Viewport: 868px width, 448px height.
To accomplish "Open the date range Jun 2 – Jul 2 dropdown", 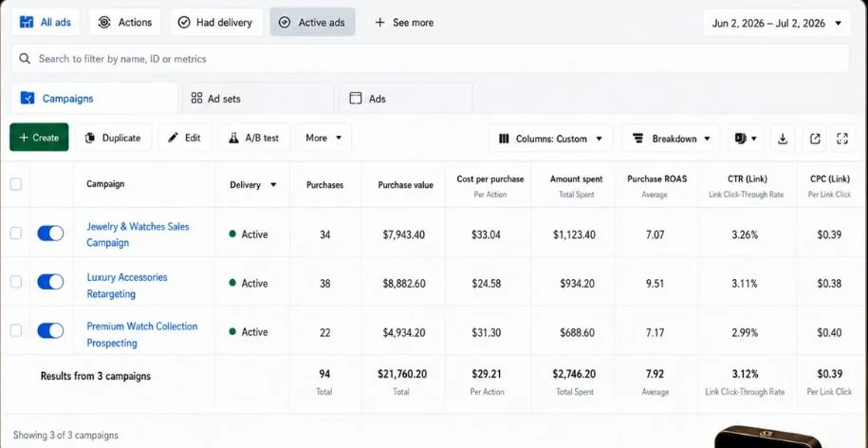I will pos(777,23).
